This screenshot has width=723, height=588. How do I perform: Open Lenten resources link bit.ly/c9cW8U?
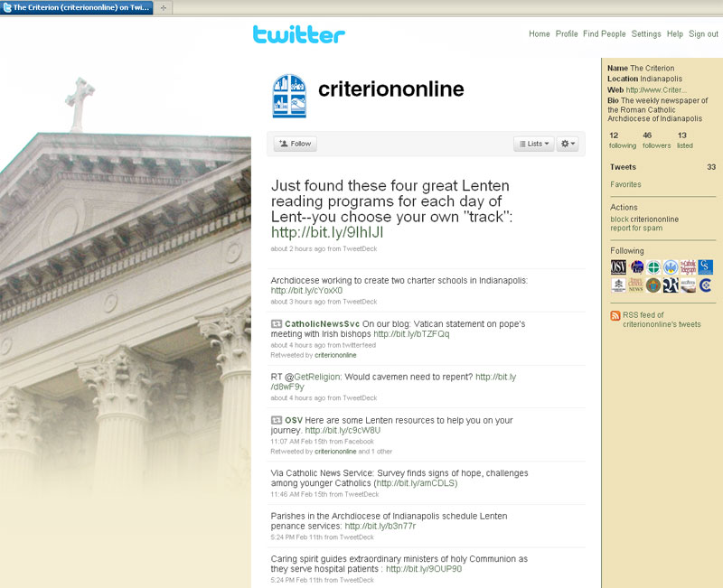click(343, 431)
